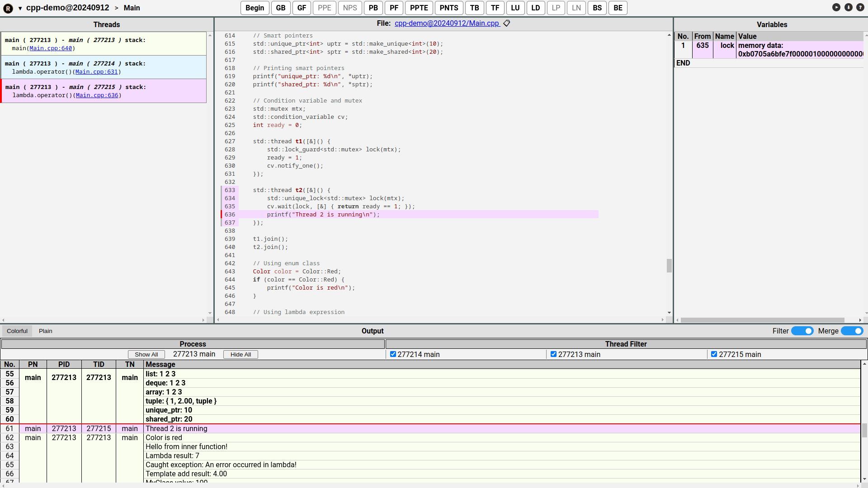868x488 pixels.
Task: Click the PNTS toolbar button
Action: (449, 8)
